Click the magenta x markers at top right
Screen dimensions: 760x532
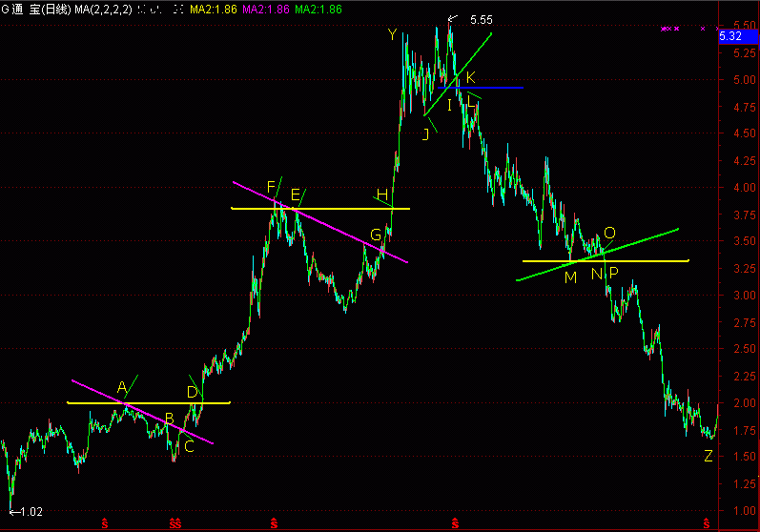[670, 30]
